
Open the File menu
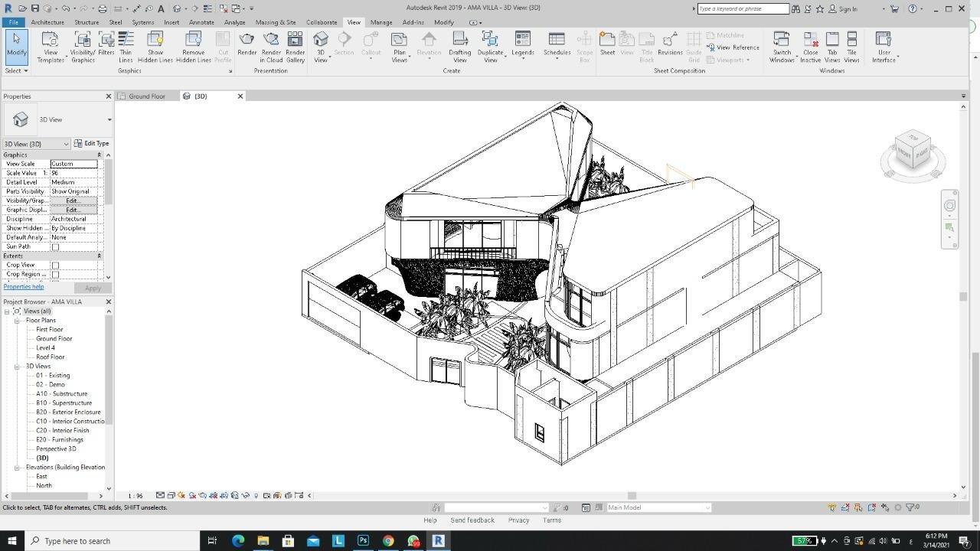(14, 22)
